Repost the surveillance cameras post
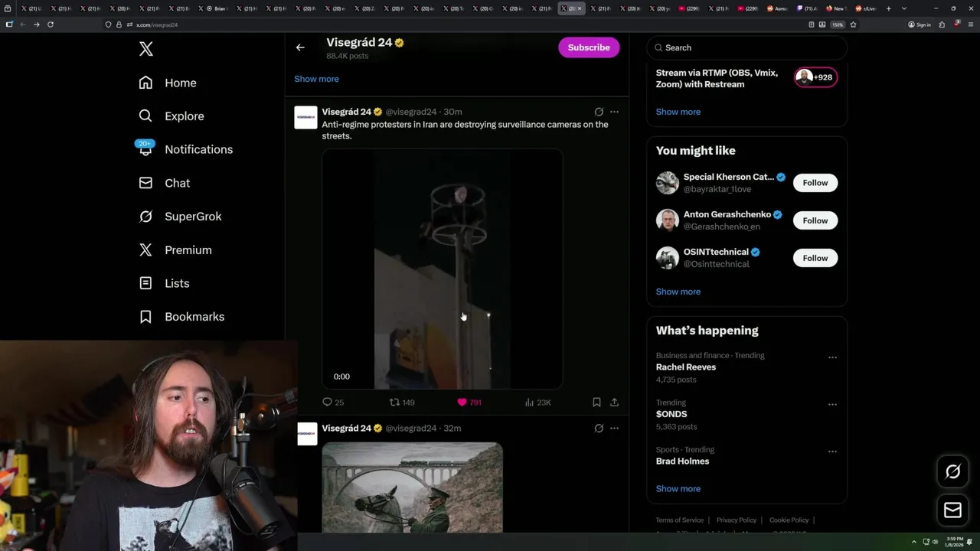Screen dimensions: 980x551 (x=402, y=403)
